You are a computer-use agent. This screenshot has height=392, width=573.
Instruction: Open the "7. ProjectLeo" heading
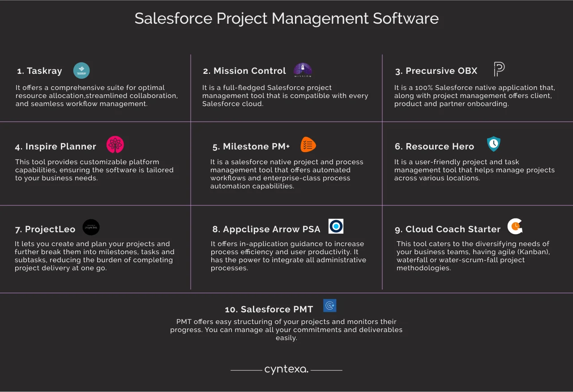tap(45, 229)
